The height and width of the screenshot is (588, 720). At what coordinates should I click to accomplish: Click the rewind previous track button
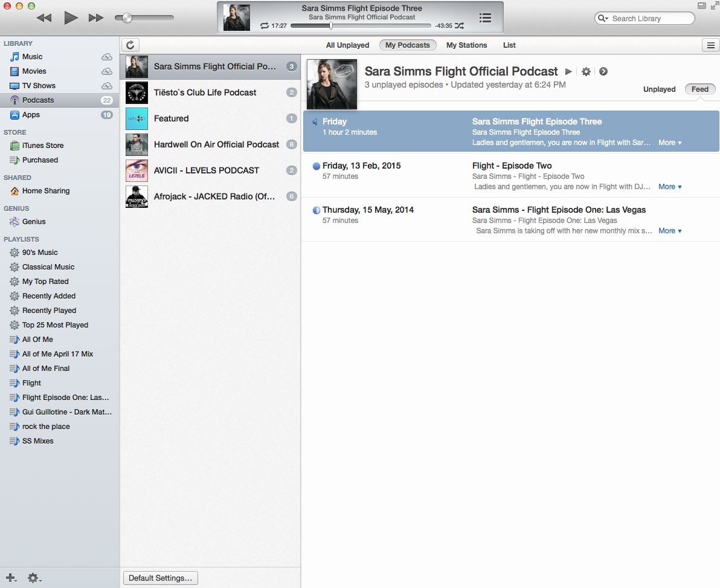click(44, 18)
